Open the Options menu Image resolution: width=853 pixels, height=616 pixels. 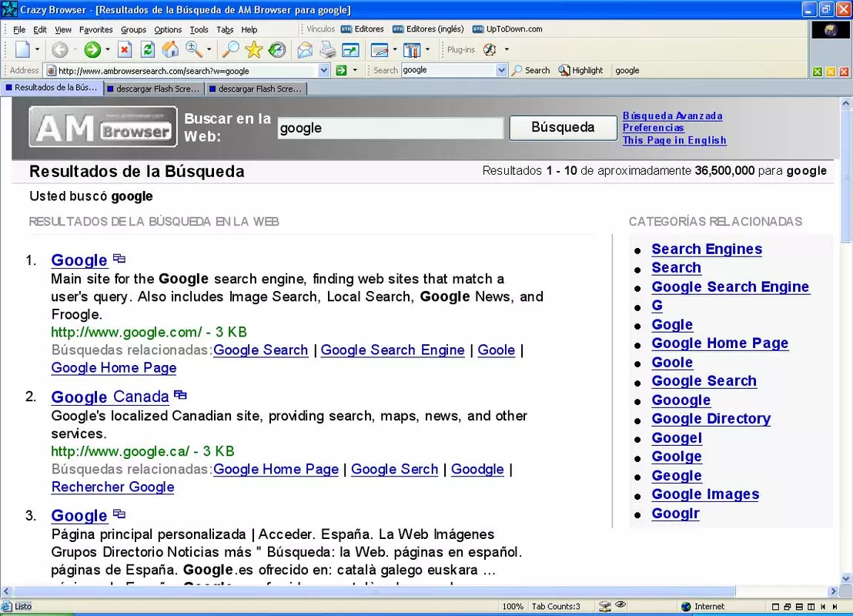(168, 29)
